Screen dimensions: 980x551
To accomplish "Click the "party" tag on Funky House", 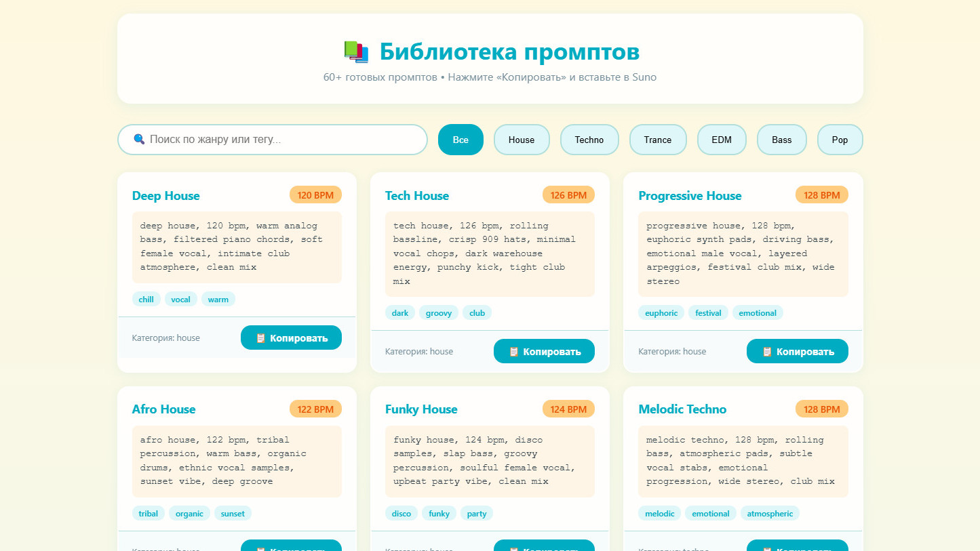I will point(477,513).
